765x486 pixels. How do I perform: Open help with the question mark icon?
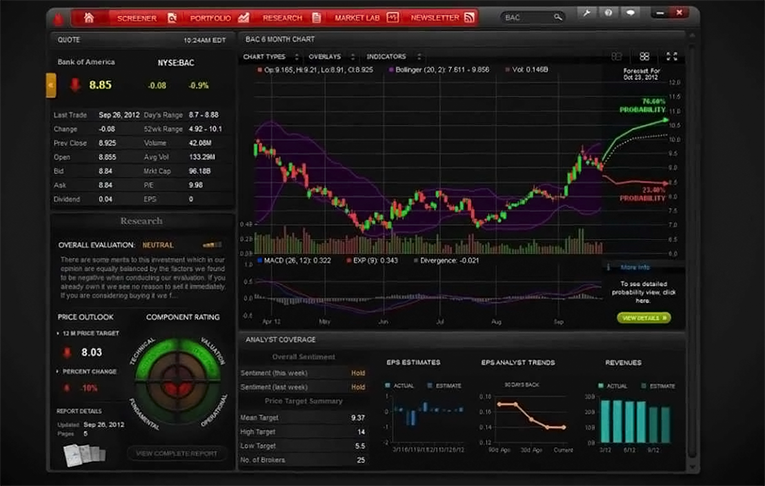(x=608, y=13)
